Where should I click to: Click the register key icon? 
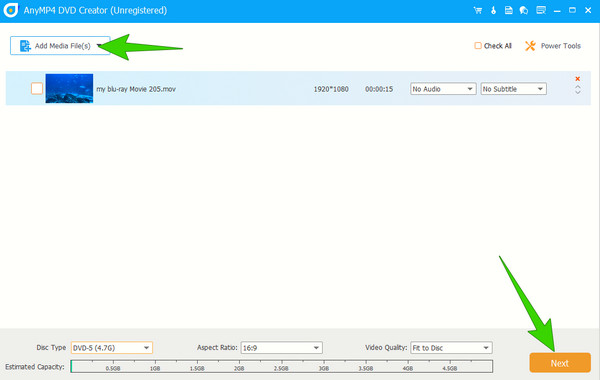pyautogui.click(x=493, y=10)
